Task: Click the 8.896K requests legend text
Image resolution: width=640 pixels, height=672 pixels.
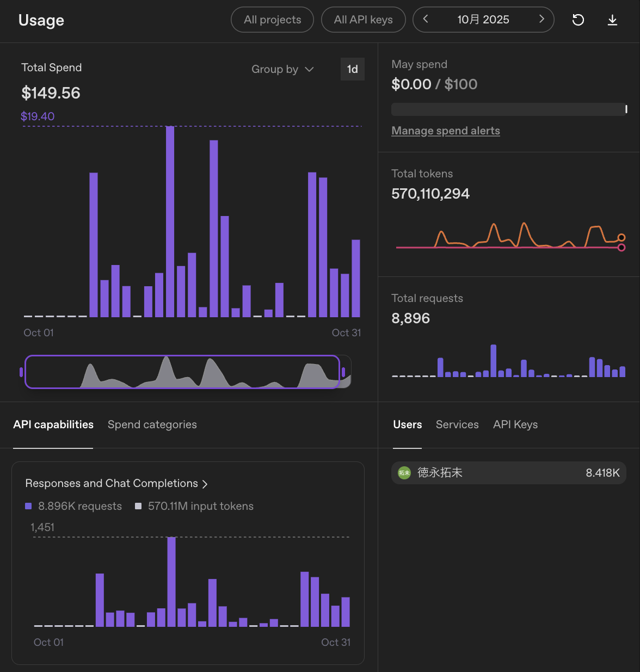Action: (x=80, y=506)
